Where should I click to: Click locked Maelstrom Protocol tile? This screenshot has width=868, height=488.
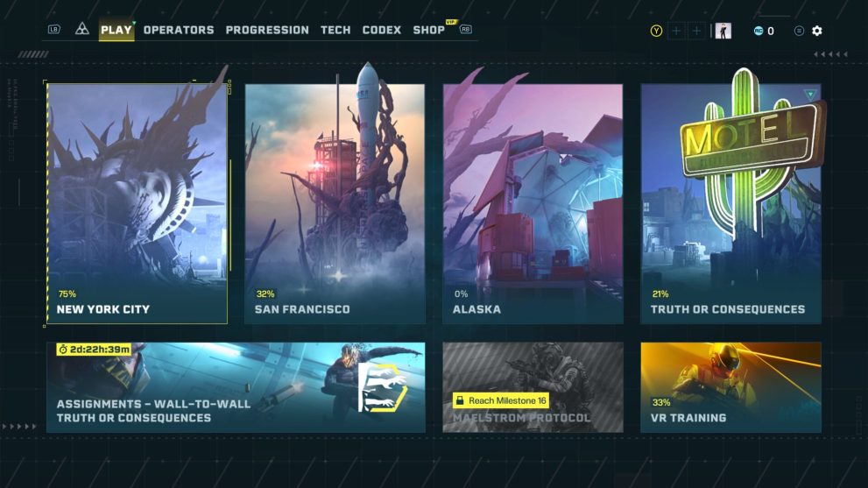(x=533, y=387)
